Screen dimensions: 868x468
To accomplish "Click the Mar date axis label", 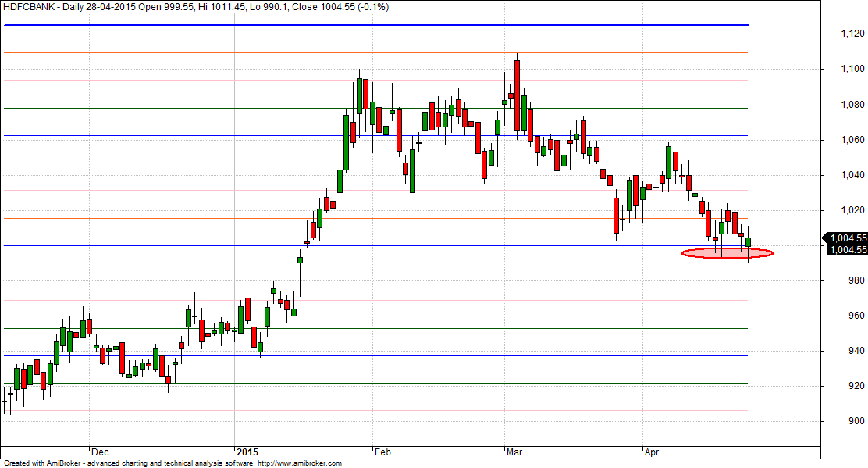I will coord(515,452).
